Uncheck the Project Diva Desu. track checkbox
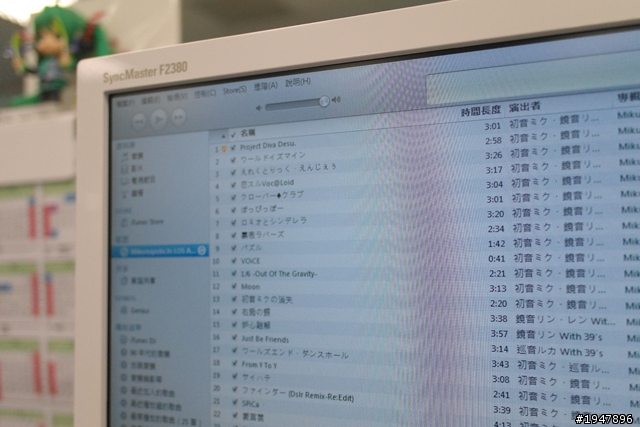 pyautogui.click(x=233, y=148)
